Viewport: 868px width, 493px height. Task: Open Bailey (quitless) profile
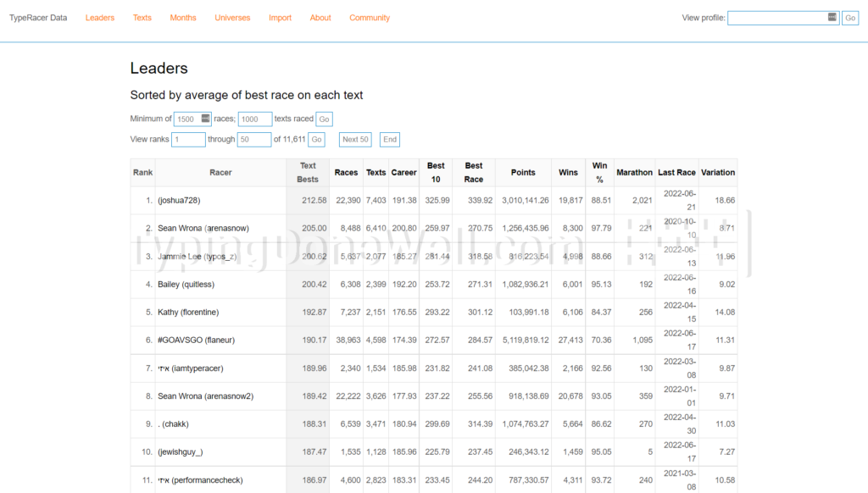click(186, 285)
